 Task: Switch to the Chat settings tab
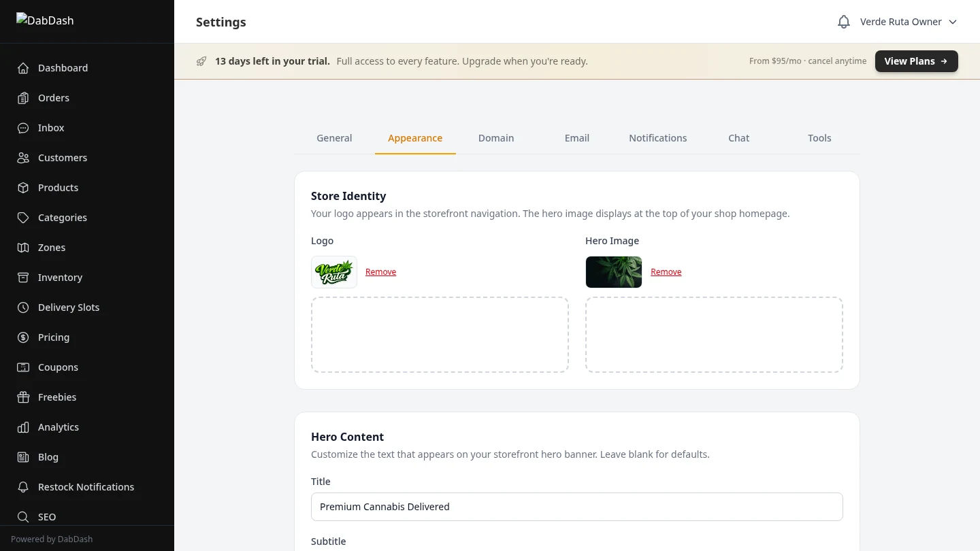(738, 138)
